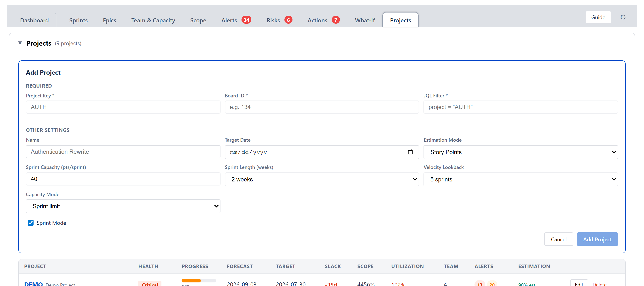Image resolution: width=644 pixels, height=286 pixels.
Task: Click the Alerts badge showing 34
Action: (x=246, y=20)
